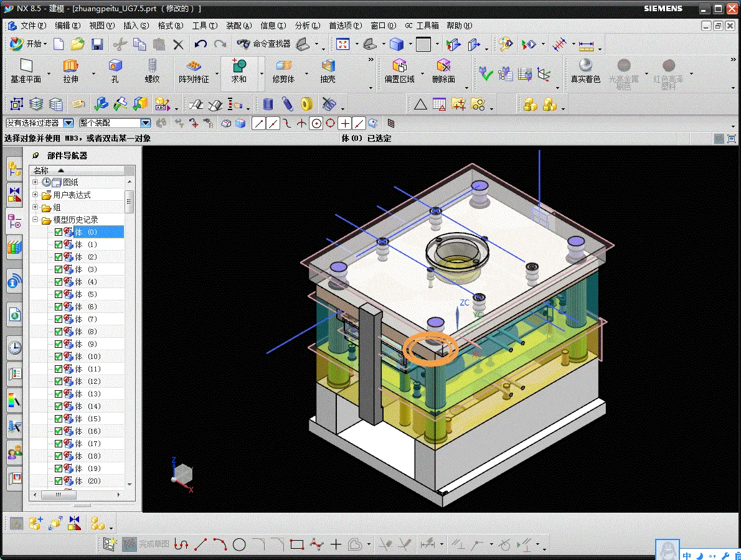741x560 pixels.
Task: Open the 视图(V) menu
Action: (x=101, y=26)
